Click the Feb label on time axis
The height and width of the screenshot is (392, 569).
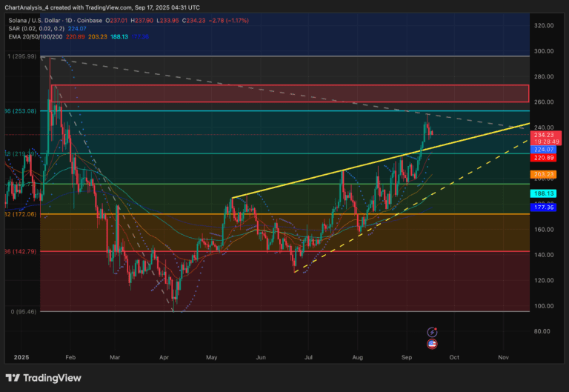70,357
